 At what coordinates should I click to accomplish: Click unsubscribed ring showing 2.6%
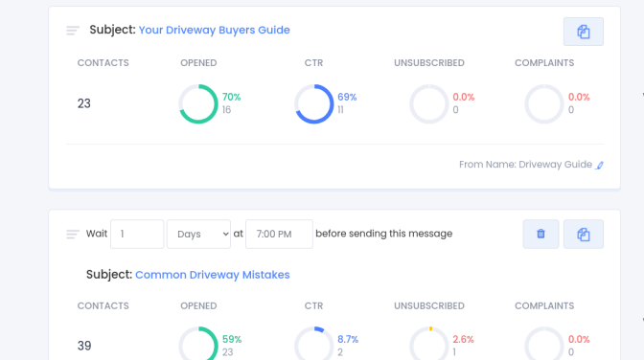point(429,344)
